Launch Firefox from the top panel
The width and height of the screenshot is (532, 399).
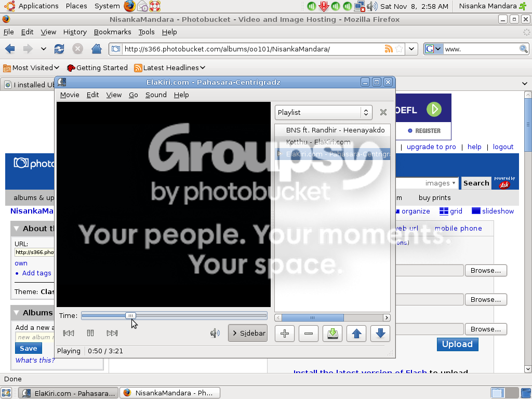coord(129,6)
